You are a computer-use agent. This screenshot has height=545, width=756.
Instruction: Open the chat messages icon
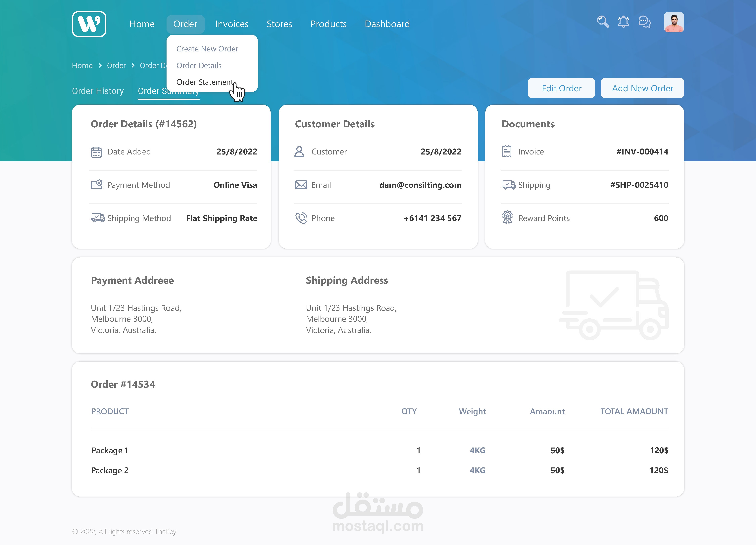pyautogui.click(x=644, y=22)
